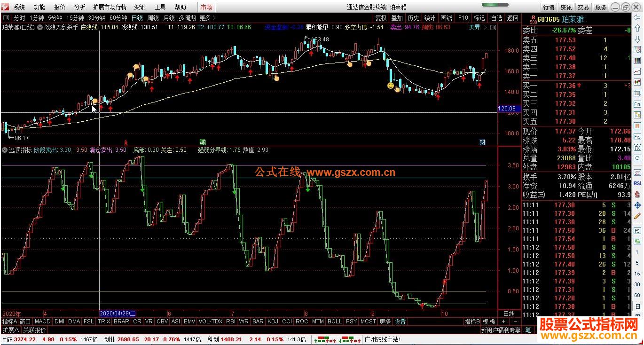
Task: Select the 月线 monthly chart tab
Action: (x=169, y=18)
